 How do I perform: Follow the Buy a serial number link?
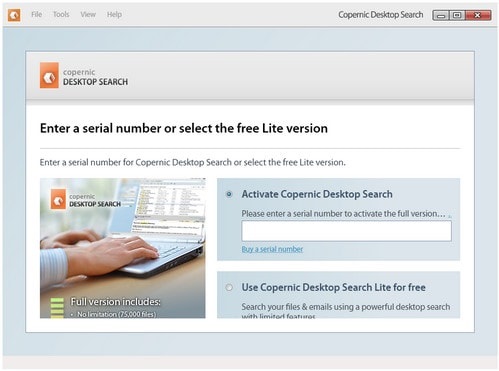272,249
